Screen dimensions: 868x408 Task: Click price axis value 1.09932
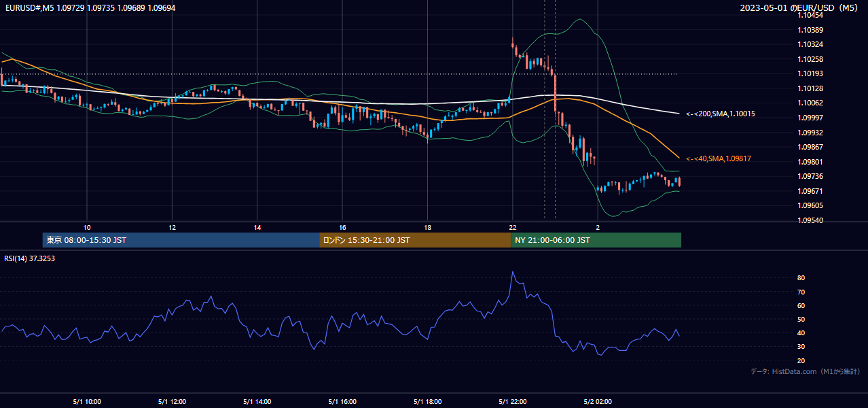pyautogui.click(x=810, y=133)
